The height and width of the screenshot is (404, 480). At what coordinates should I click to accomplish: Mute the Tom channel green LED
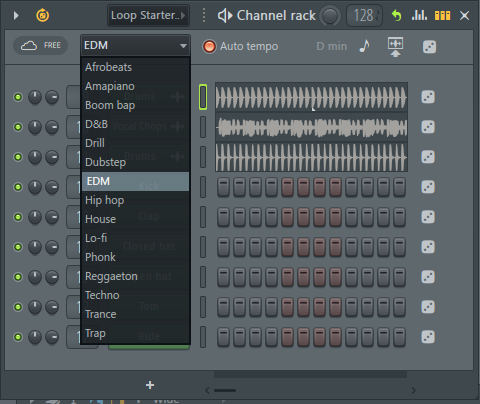point(18,307)
